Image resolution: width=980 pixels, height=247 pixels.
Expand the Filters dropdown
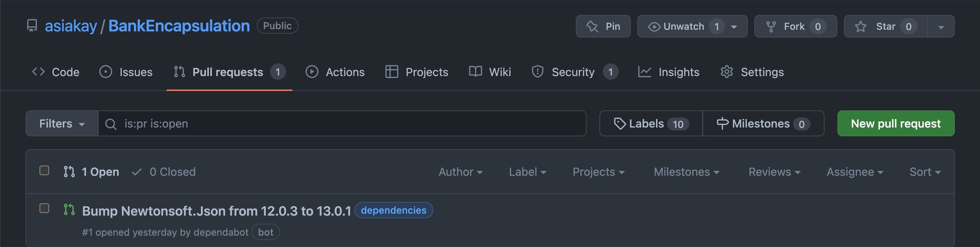coord(62,124)
